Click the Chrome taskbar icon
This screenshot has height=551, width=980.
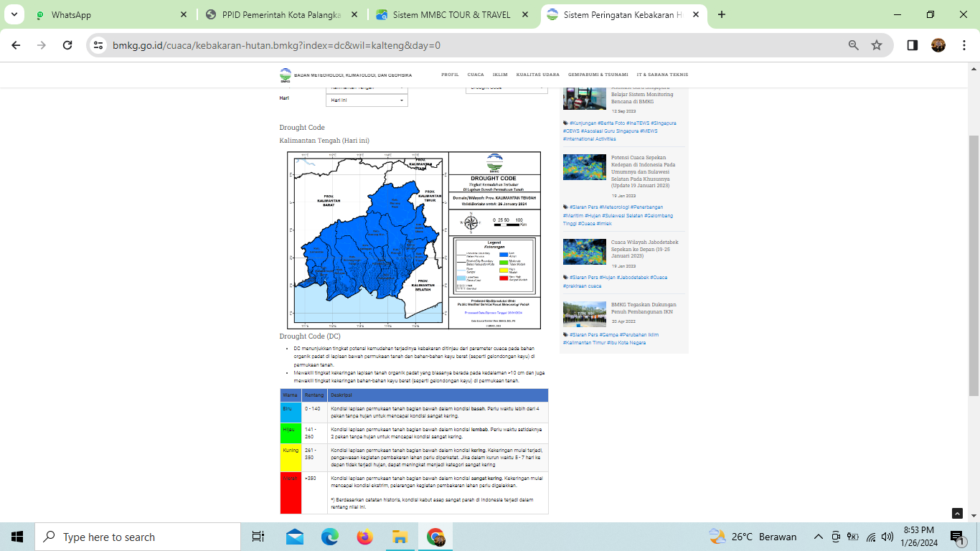435,537
